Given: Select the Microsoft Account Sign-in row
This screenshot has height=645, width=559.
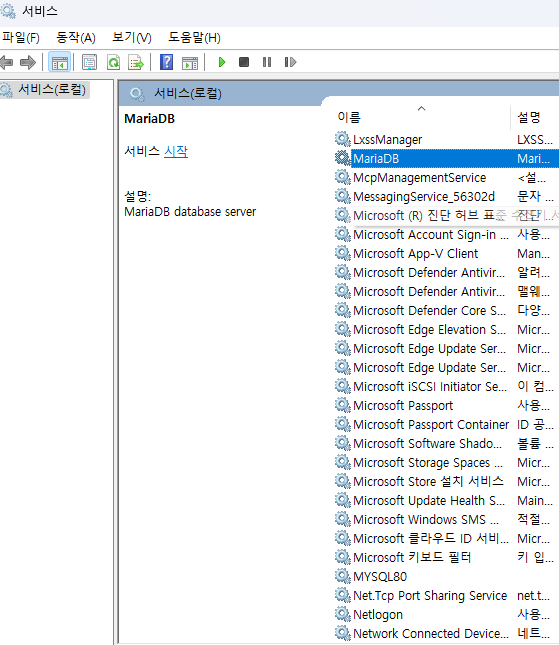Looking at the screenshot, I should pyautogui.click(x=446, y=234).
